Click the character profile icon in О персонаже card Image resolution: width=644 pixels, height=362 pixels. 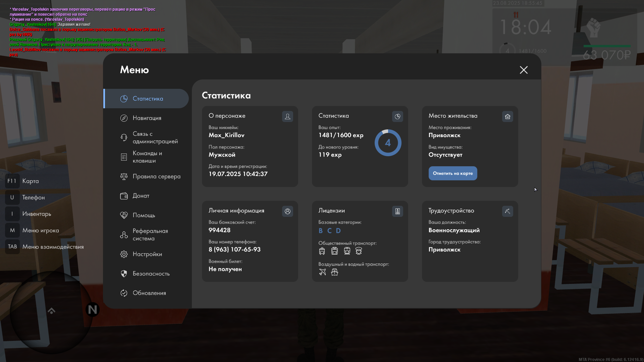pos(287,116)
